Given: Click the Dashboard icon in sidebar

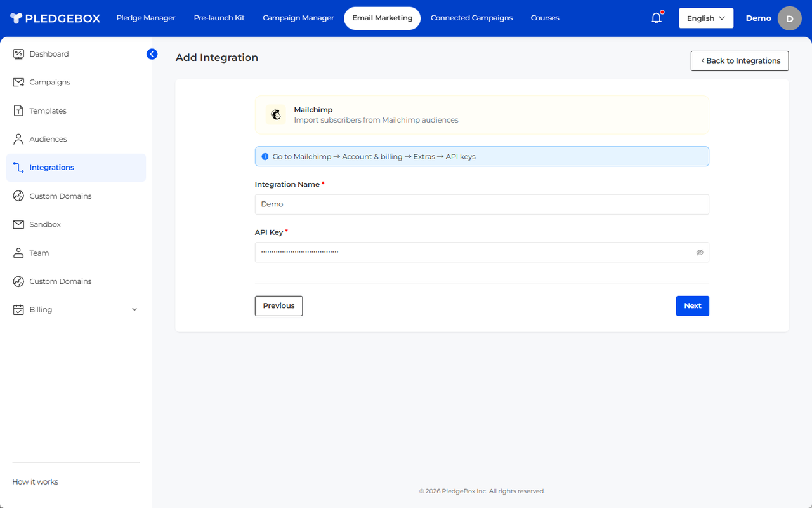Looking at the screenshot, I should click(18, 54).
